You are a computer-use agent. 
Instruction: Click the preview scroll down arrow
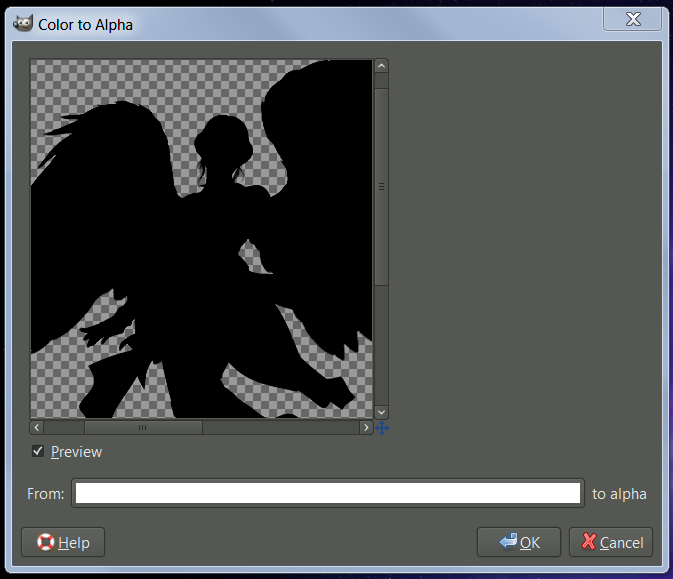[x=381, y=412]
